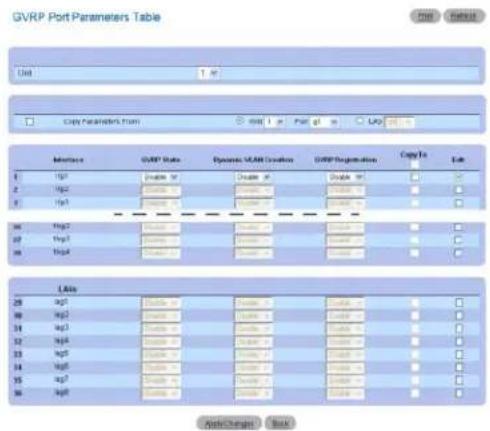Open GVRP State dropdown for 1/g1
The width and height of the screenshot is (490, 431).
click(x=161, y=177)
